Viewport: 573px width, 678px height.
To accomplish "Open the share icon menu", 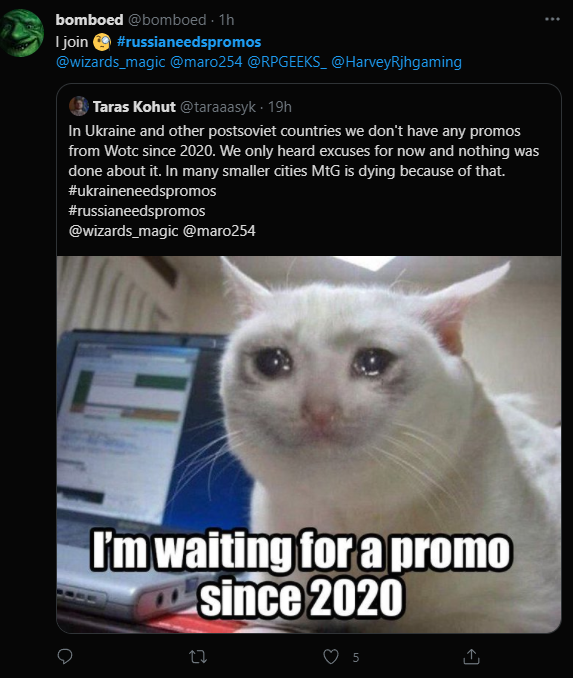I will coord(471,657).
